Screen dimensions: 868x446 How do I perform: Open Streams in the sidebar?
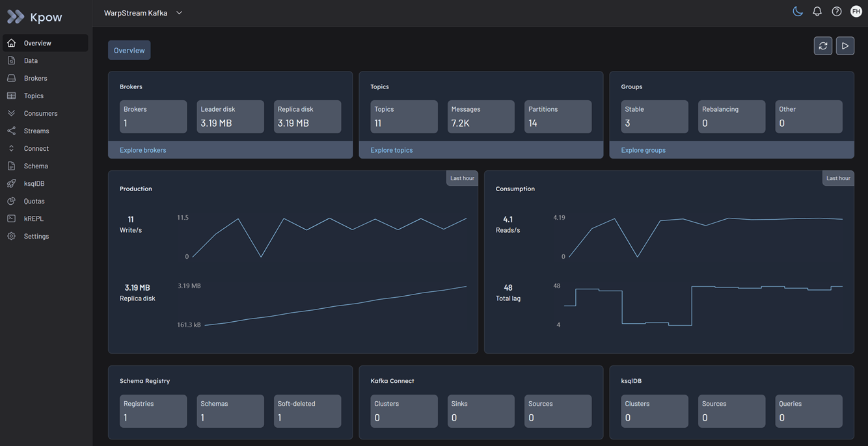coord(36,131)
